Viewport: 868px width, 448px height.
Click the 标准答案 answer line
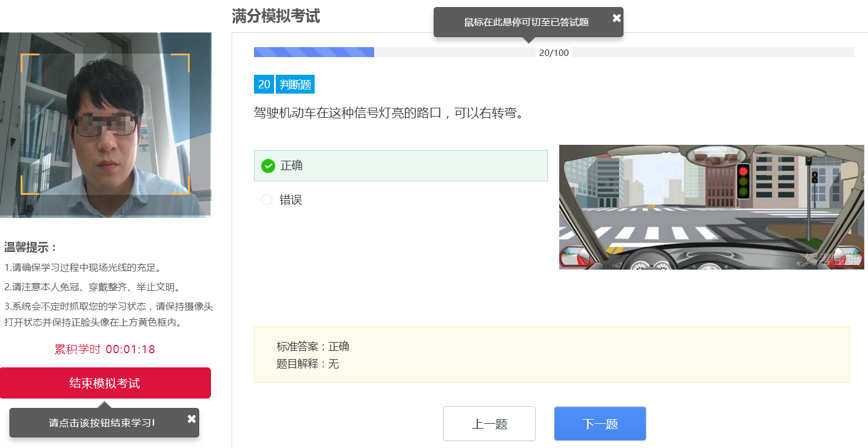(313, 346)
